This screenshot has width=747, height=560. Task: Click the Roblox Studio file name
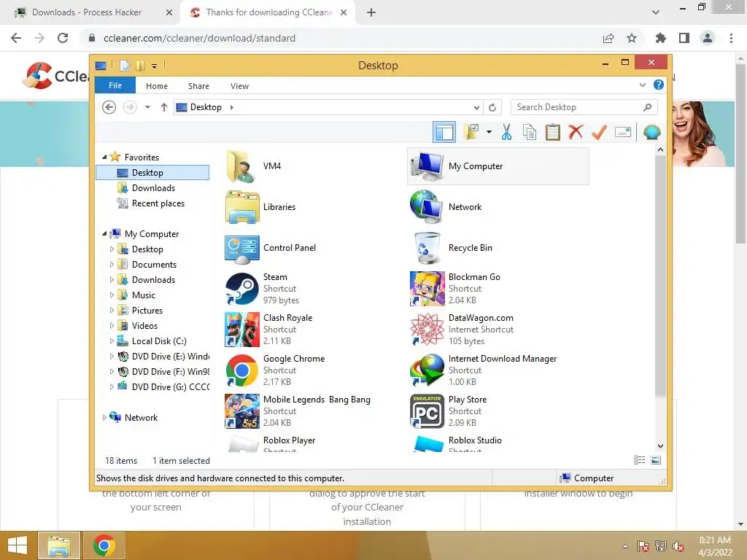(x=475, y=440)
